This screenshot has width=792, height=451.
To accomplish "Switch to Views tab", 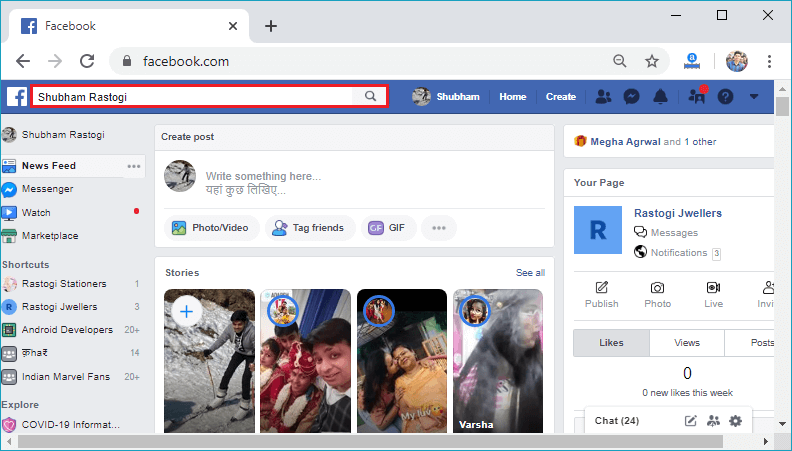I will tap(687, 343).
